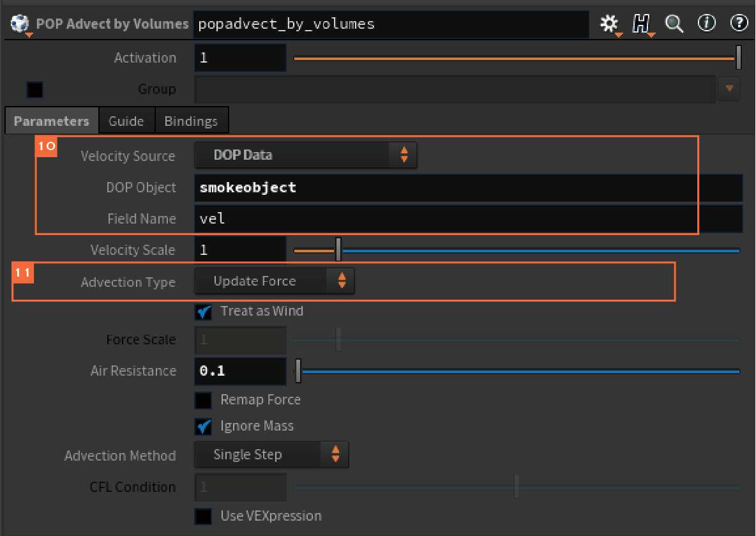Click the Force Scale label
This screenshot has height=536, width=756.
coord(140,340)
